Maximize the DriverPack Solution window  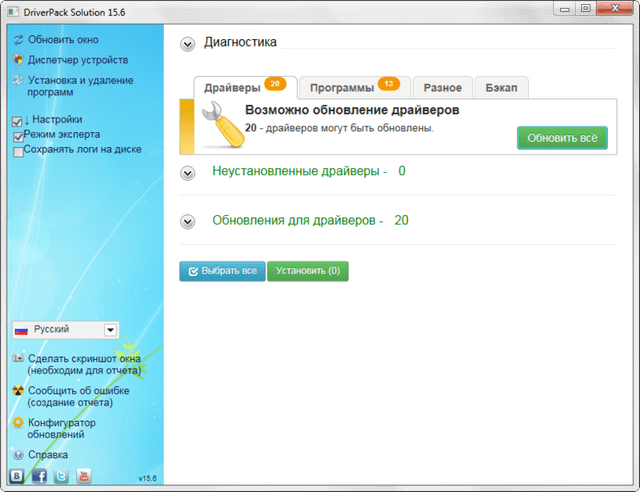point(585,9)
